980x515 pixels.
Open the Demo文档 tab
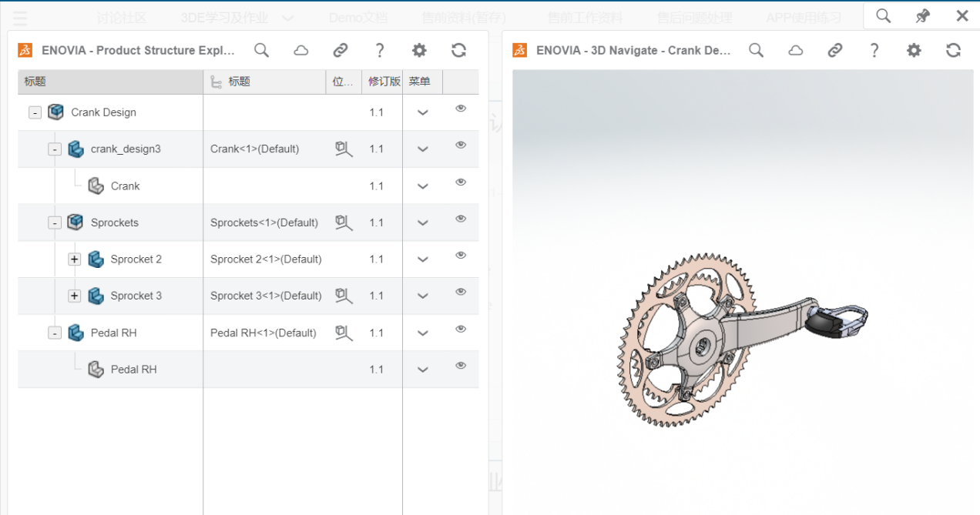(357, 18)
